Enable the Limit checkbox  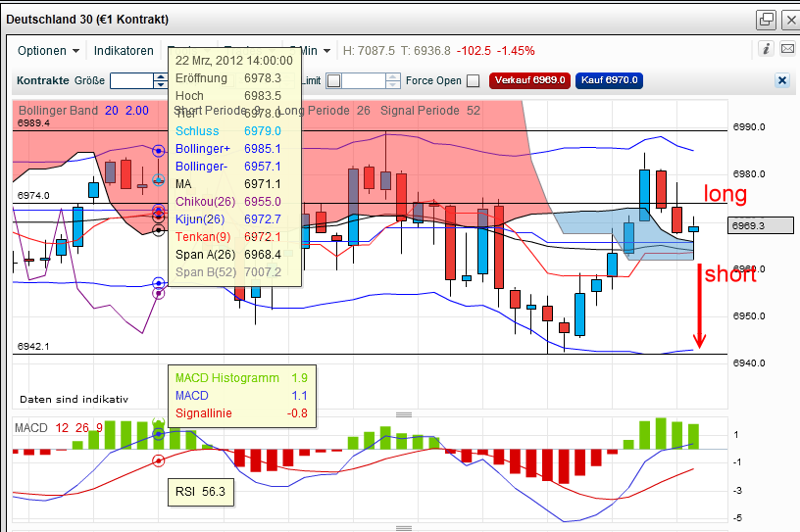point(333,81)
